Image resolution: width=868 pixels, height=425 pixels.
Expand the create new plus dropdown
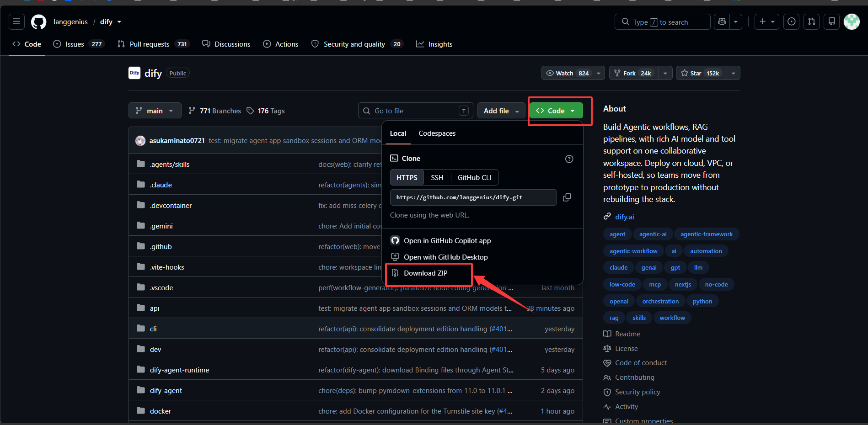coord(767,21)
